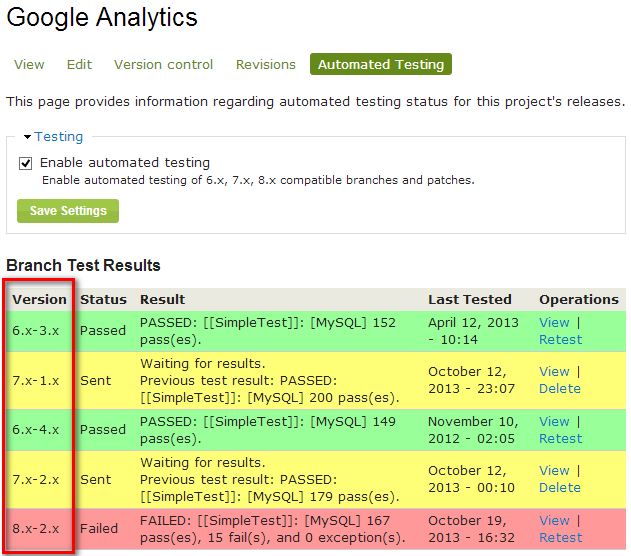Image resolution: width=631 pixels, height=556 pixels.
Task: View results for 8.x-2.x branch
Action: click(554, 521)
